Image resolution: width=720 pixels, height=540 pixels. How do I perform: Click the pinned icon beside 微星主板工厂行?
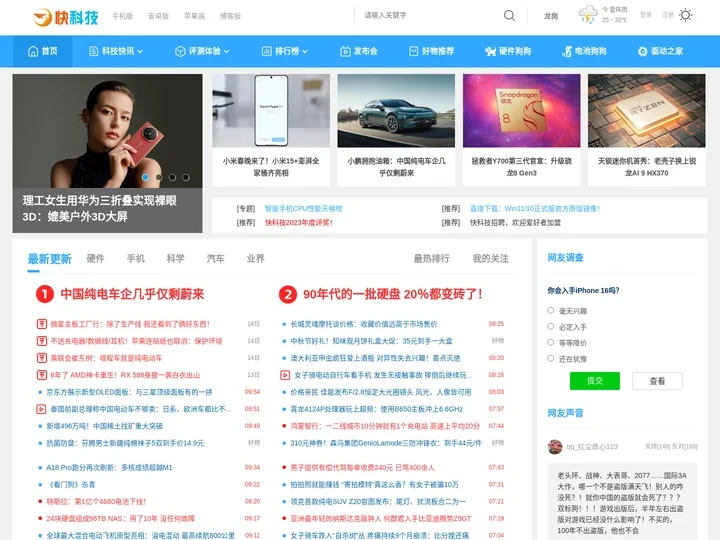41,324
